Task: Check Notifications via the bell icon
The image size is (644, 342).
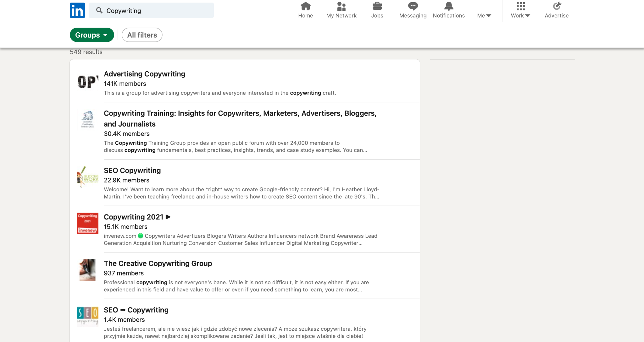Action: (448, 9)
